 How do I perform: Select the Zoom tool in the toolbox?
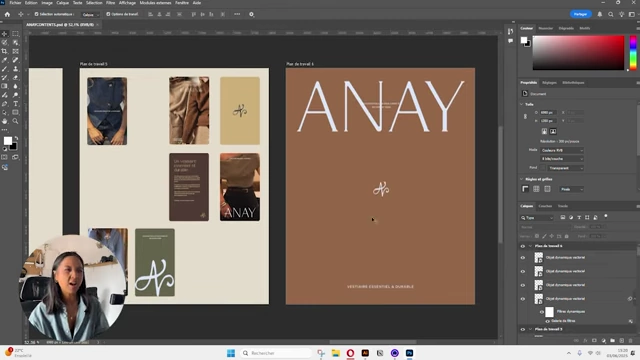[x=16, y=121]
